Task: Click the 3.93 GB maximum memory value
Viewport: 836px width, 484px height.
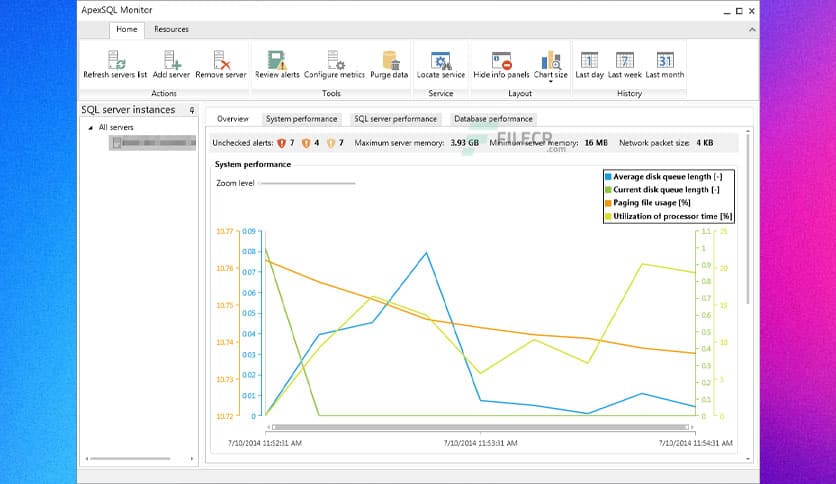Action: [464, 143]
